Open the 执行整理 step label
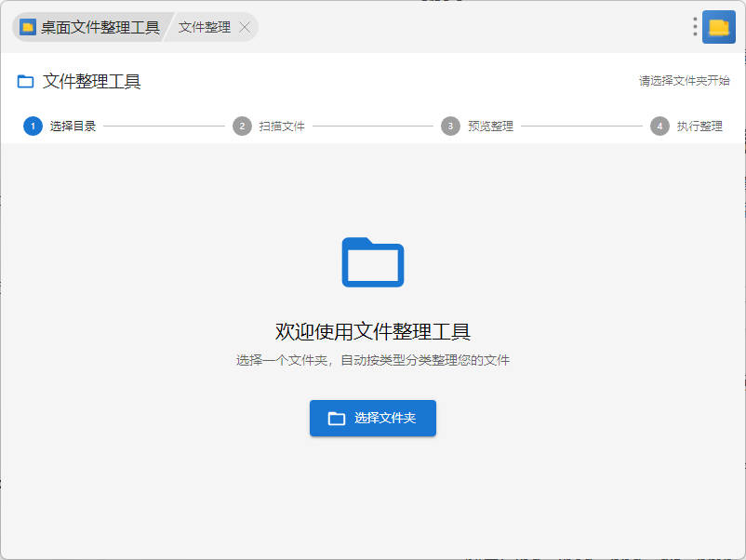Viewport: 746px width, 560px height. 699,127
